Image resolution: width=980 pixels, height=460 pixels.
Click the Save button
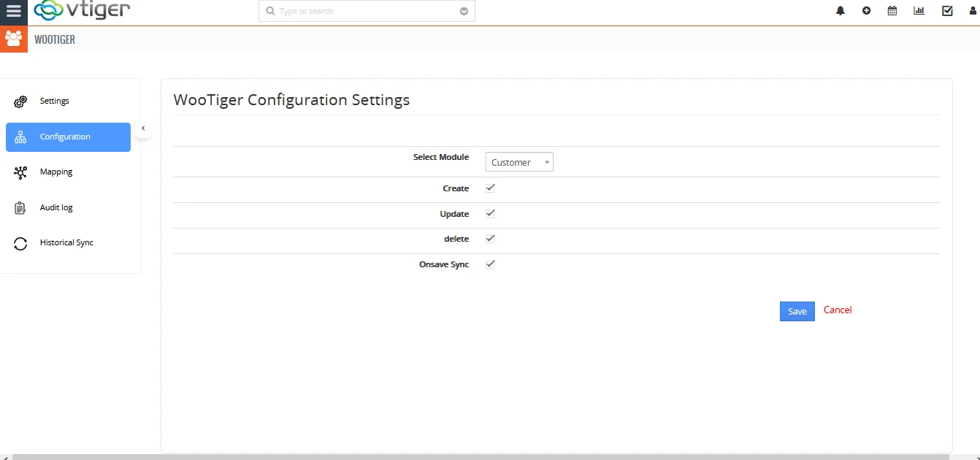tap(797, 311)
